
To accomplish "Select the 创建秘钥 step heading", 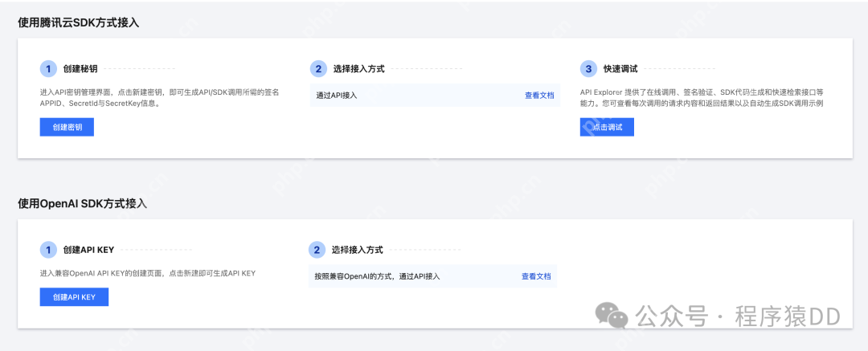I will (80, 69).
